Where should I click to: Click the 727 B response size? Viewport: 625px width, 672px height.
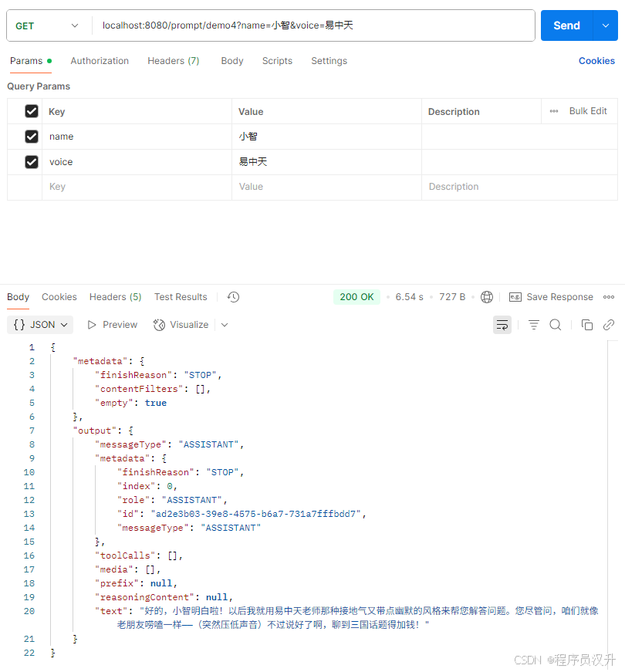click(x=452, y=297)
